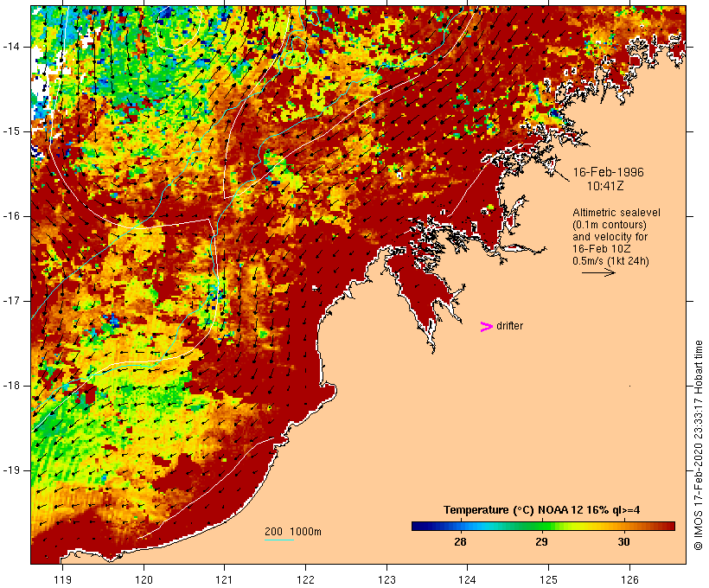Viewport: 709px width, 588px height.
Task: Click the '121' longitude axis label
Action: click(x=224, y=579)
